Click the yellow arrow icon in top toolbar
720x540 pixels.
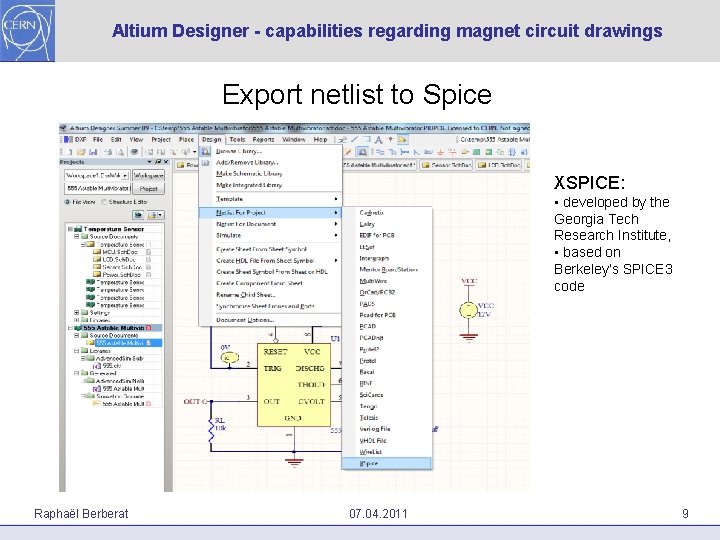point(402,140)
